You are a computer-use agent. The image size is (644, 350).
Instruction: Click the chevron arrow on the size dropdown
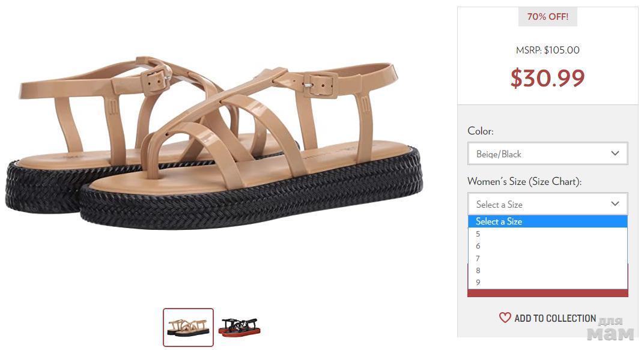(615, 204)
